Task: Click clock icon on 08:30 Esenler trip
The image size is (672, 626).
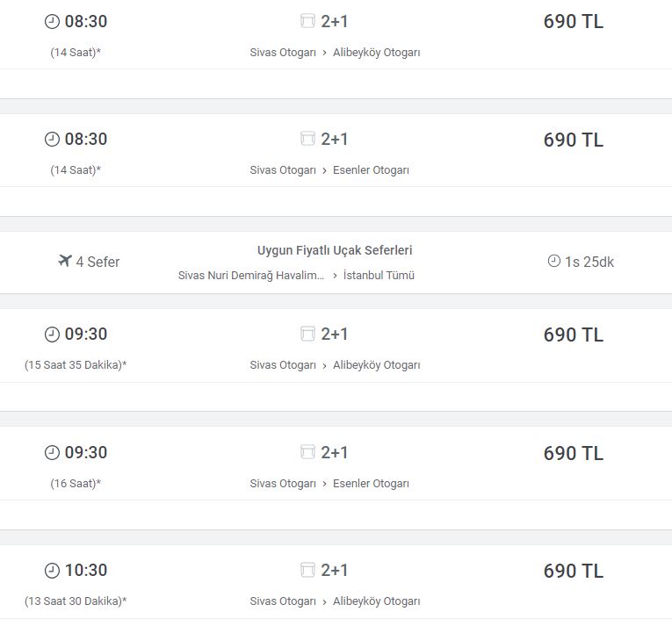Action: point(52,139)
